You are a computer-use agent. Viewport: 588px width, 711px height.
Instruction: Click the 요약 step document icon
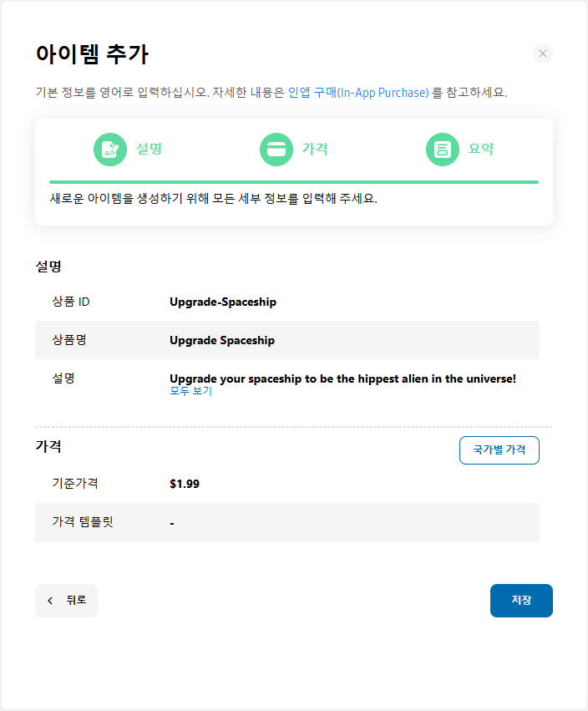443,150
